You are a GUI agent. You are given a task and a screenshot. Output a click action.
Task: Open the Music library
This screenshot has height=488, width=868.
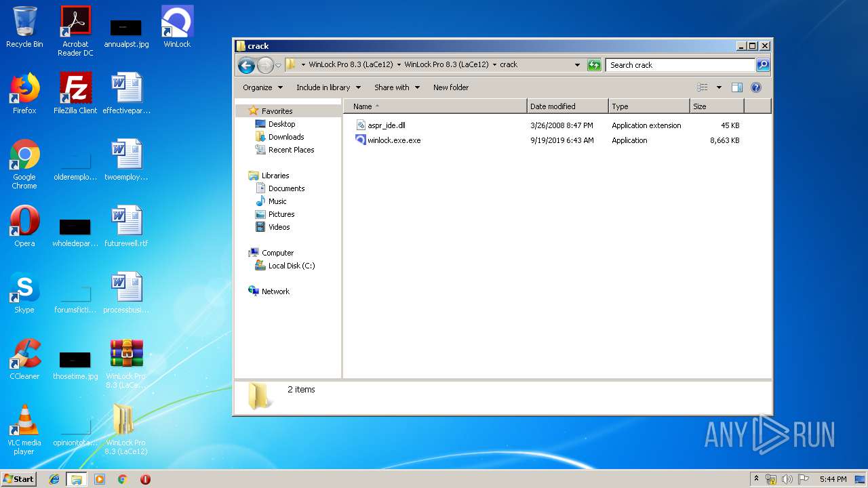(x=277, y=201)
